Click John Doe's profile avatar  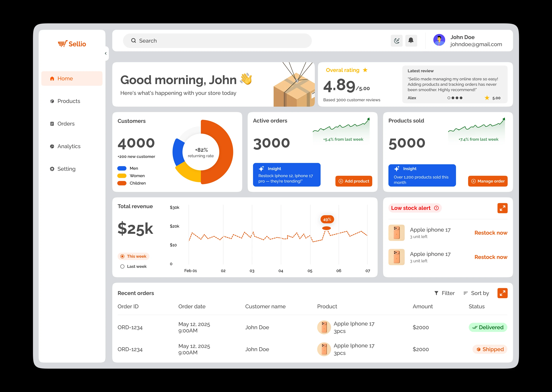click(x=439, y=40)
